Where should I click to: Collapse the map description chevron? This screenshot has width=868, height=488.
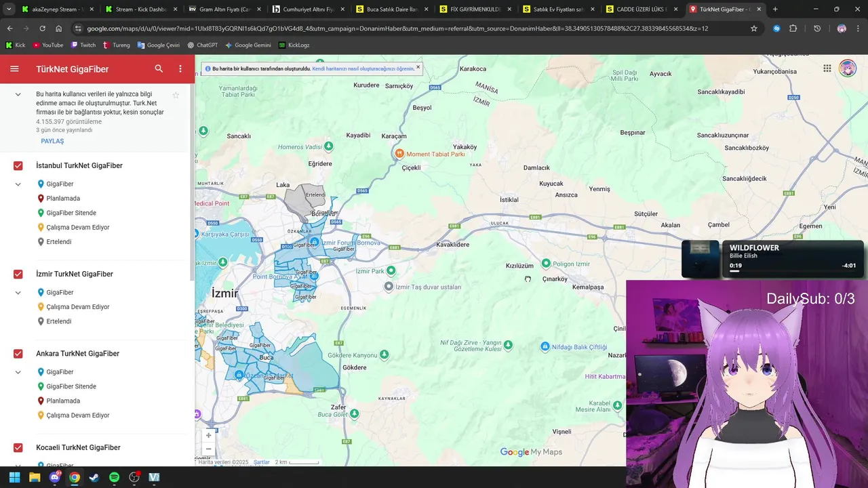click(18, 94)
